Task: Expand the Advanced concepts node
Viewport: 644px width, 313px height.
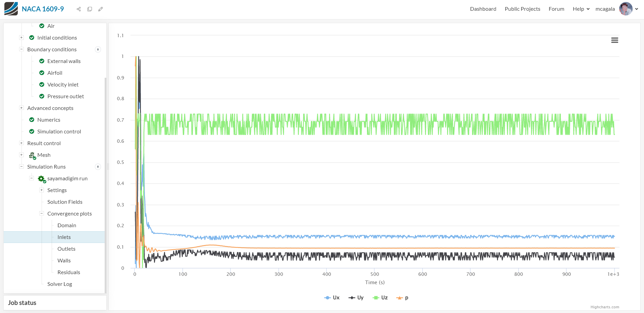Action: coord(21,108)
